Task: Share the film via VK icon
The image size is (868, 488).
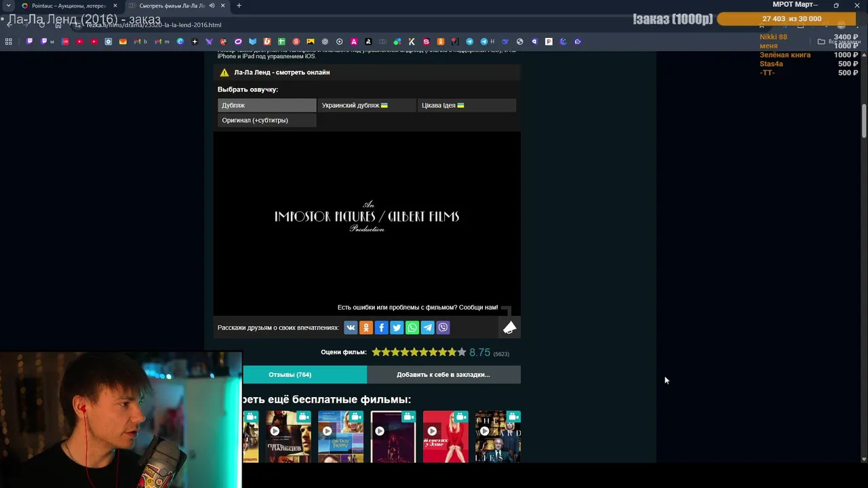Action: coord(351,327)
